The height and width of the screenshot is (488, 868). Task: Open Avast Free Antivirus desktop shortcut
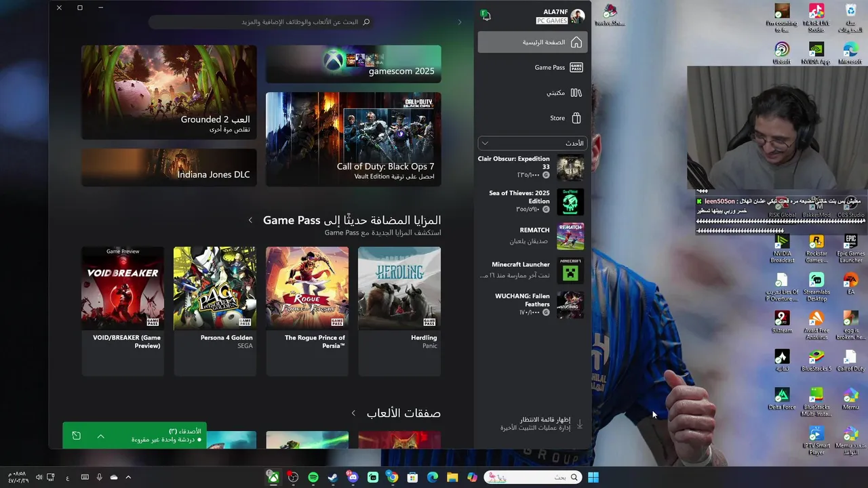coord(816,325)
